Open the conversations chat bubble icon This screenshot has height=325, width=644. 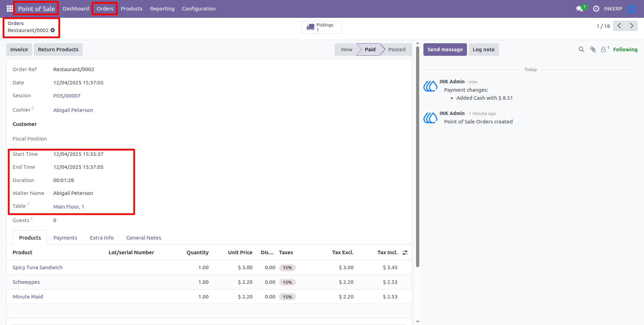[x=580, y=9]
